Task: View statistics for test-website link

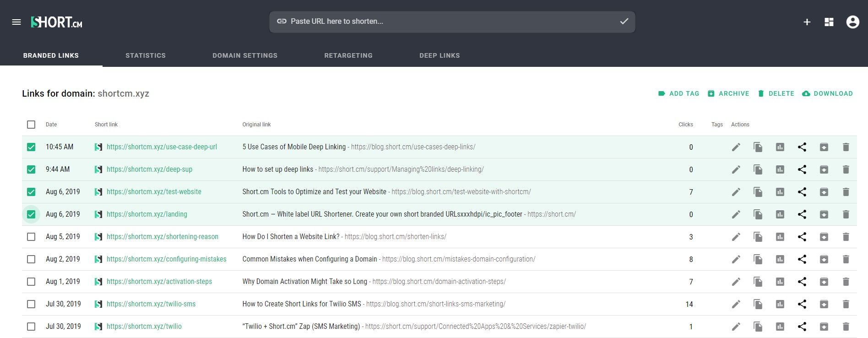Action: tap(780, 192)
